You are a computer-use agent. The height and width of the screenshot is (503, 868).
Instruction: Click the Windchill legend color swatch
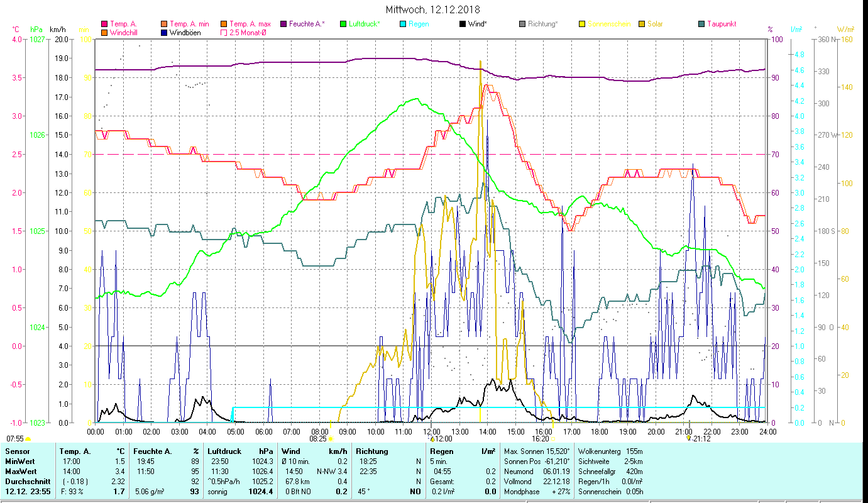104,32
